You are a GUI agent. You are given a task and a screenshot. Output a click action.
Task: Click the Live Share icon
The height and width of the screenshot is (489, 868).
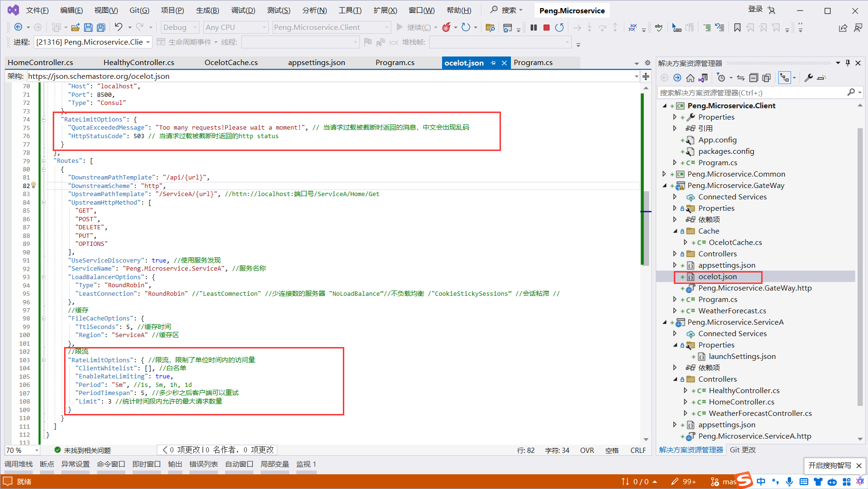[x=843, y=28]
